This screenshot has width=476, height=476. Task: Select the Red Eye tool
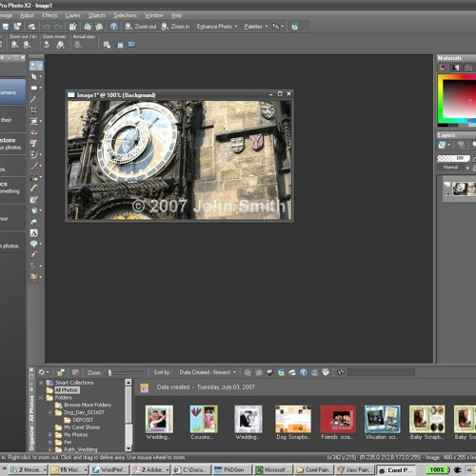point(34,132)
